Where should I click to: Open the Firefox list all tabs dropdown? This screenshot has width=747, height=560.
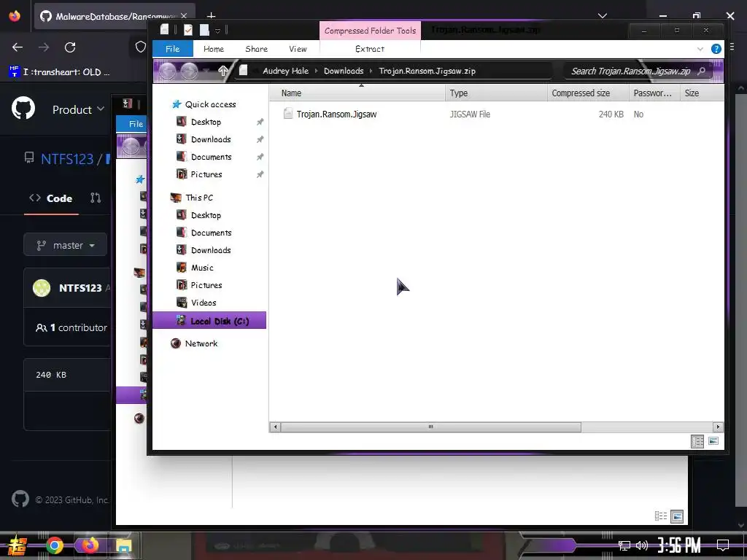(602, 16)
